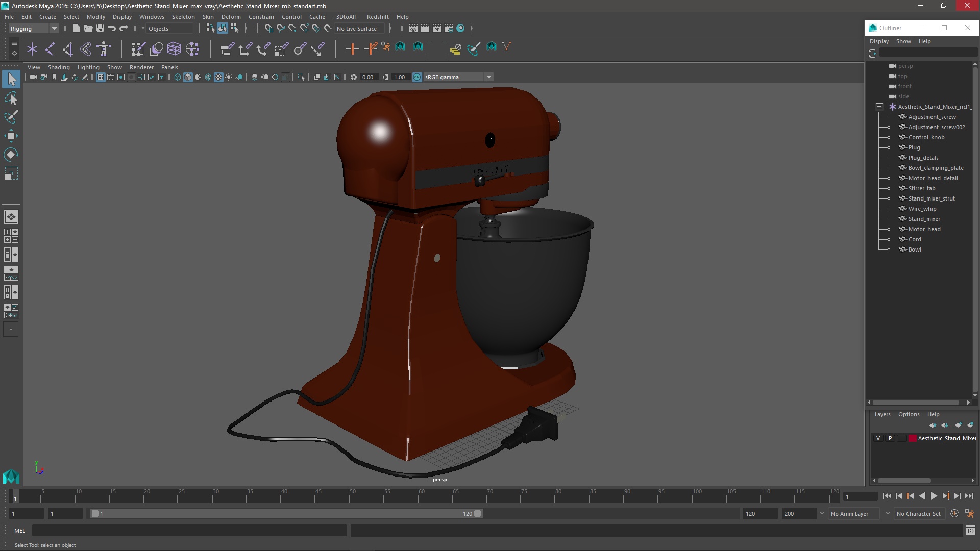
Task: Activate the Lasso Select tool
Action: tap(11, 98)
